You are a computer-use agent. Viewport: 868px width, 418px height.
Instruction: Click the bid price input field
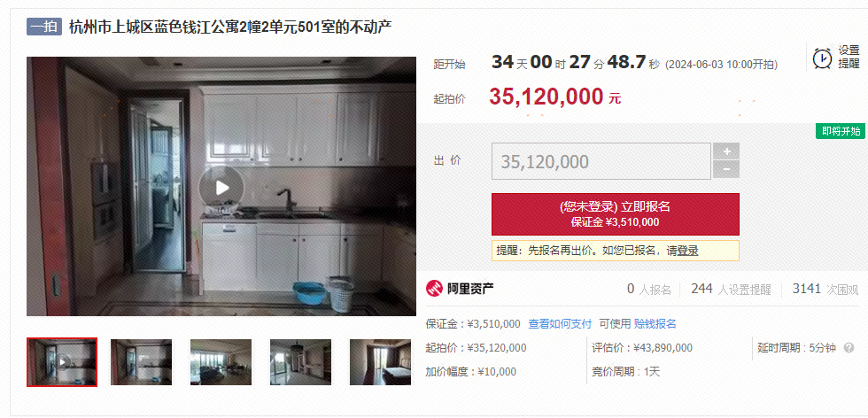coord(601,161)
